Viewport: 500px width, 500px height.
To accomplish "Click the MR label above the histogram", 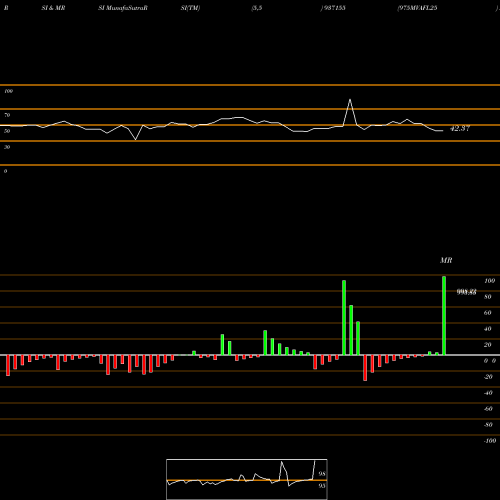I will [x=446, y=260].
